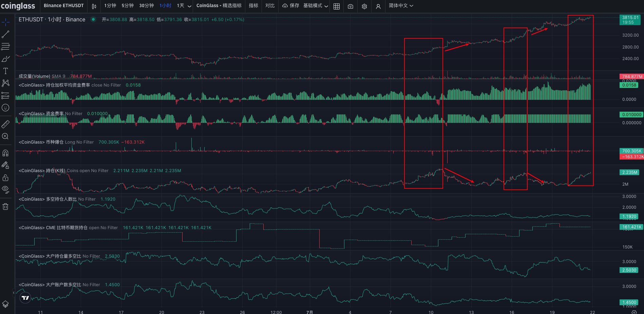The image size is (644, 314).
Task: Open the user account icon
Action: click(x=378, y=6)
